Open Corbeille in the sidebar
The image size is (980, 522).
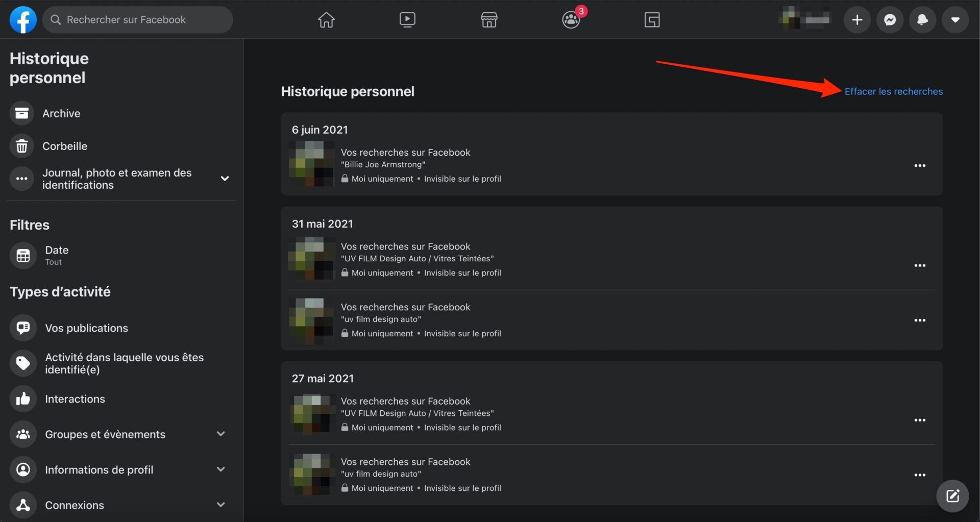pos(121,146)
